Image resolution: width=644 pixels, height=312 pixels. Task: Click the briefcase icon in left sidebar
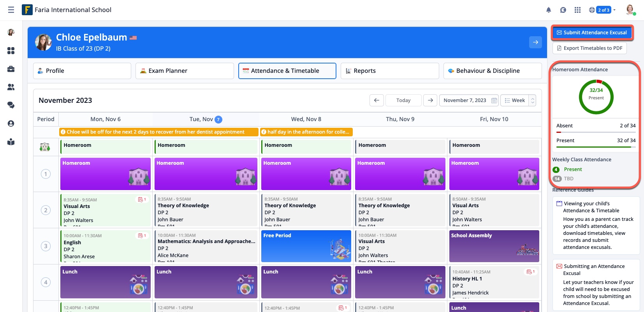[x=11, y=69]
